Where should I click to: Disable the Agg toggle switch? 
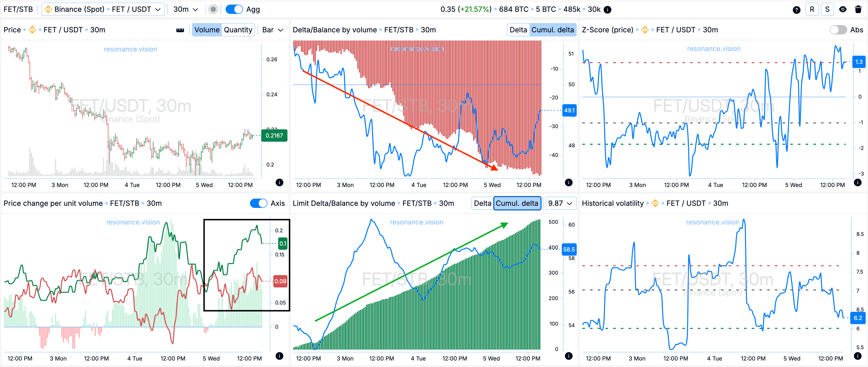click(234, 9)
